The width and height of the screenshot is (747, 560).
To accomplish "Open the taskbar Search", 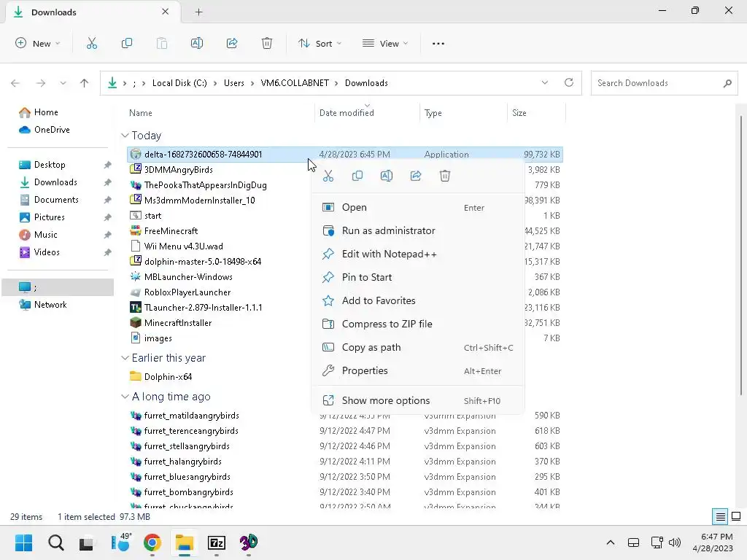I will [55, 542].
